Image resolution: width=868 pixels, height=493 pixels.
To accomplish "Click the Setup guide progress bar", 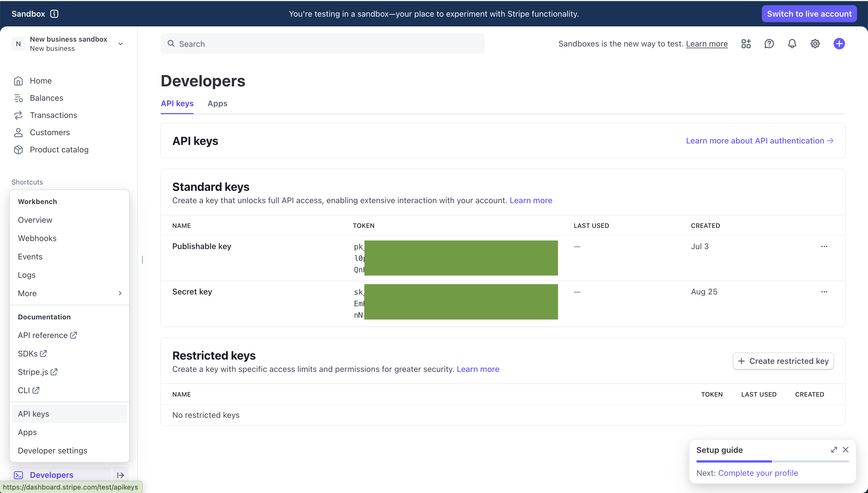I will [x=772, y=461].
